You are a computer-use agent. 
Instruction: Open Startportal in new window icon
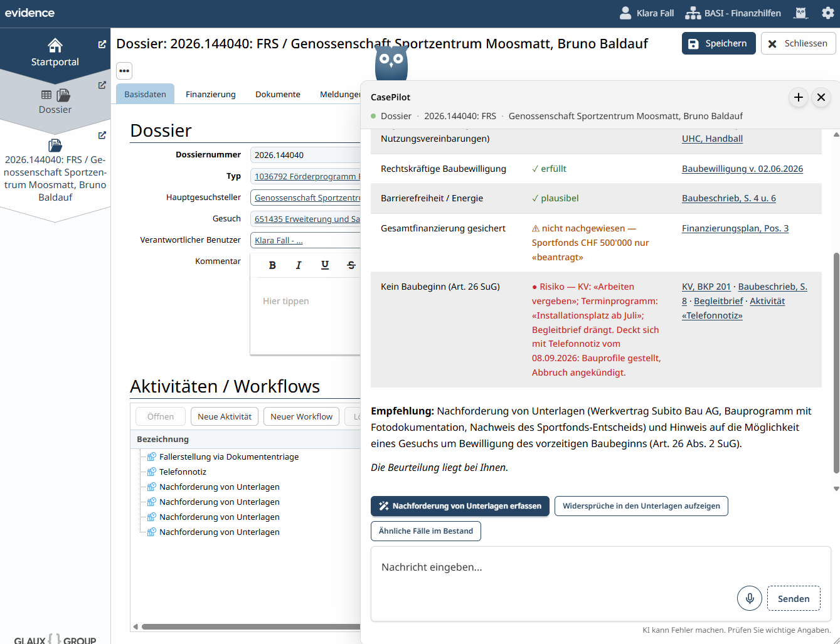point(102,45)
